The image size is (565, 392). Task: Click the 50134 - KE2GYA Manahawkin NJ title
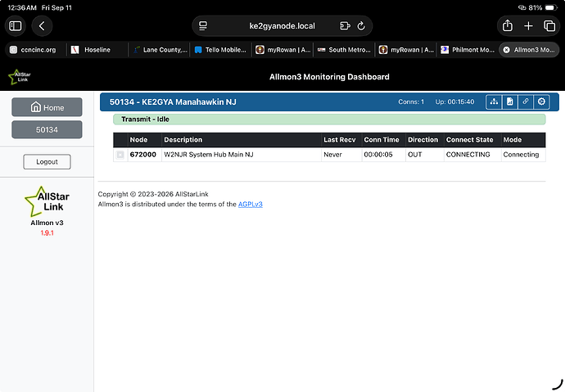pos(173,101)
